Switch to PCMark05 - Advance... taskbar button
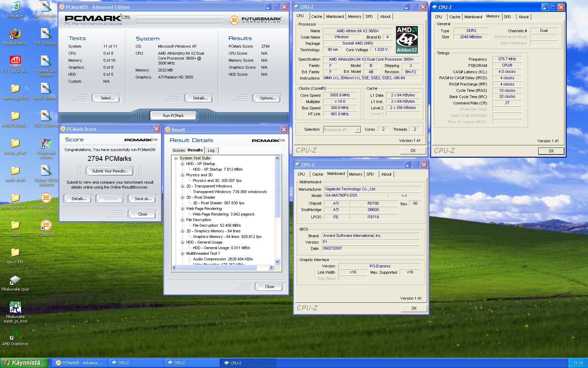588x368 pixels. click(x=80, y=363)
